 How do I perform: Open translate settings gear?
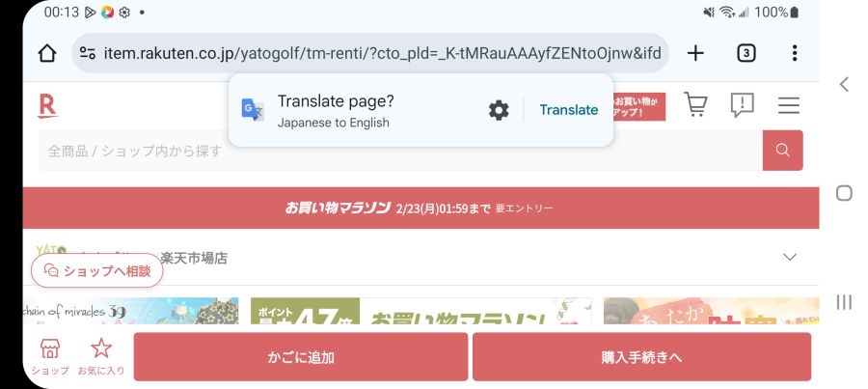click(499, 110)
